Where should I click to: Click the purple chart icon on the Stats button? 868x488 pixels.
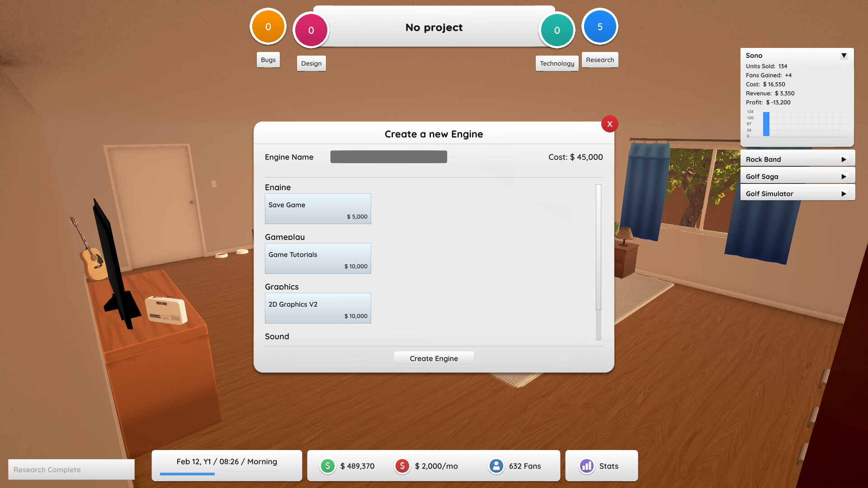pos(586,466)
